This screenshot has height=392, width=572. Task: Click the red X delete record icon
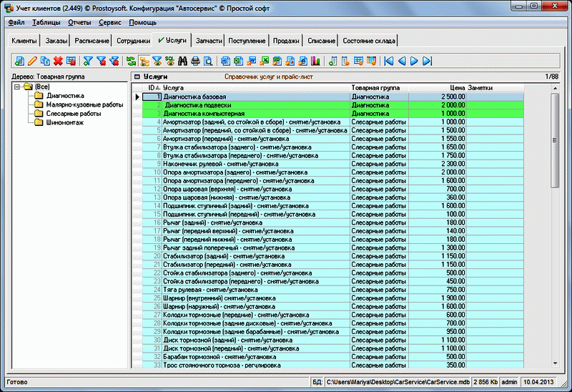tap(57, 61)
